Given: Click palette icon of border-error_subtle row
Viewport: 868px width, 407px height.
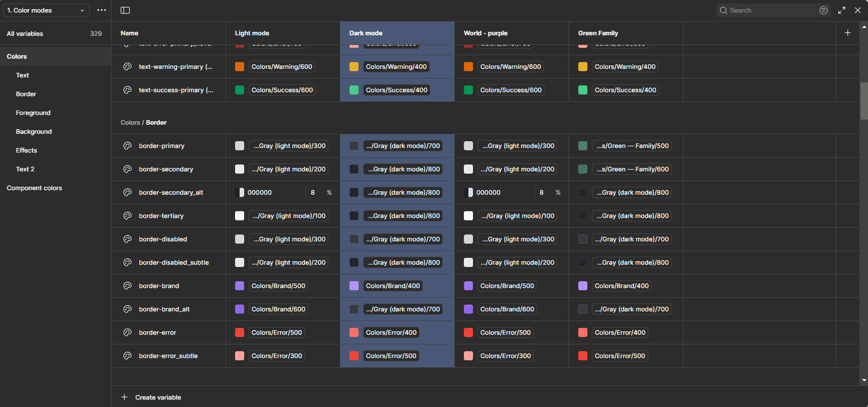Looking at the screenshot, I should 127,356.
